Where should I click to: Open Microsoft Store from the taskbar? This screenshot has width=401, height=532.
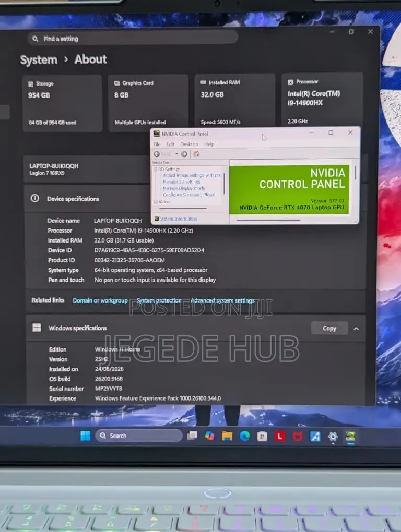point(262,437)
